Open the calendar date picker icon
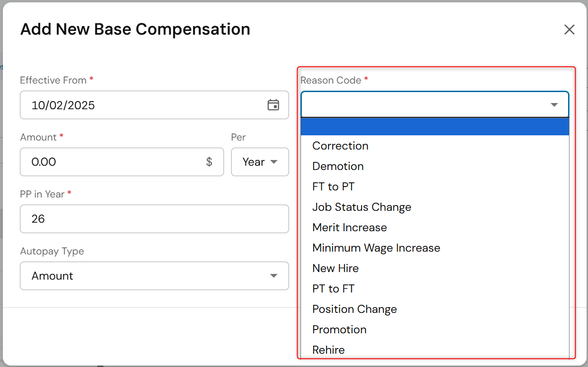This screenshot has width=588, height=367. pos(274,105)
